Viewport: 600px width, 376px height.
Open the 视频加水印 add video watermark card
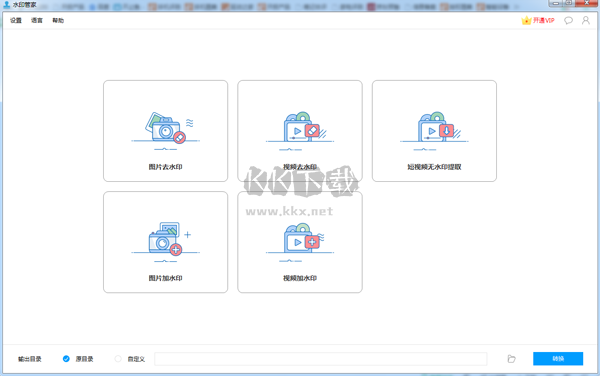tap(300, 242)
